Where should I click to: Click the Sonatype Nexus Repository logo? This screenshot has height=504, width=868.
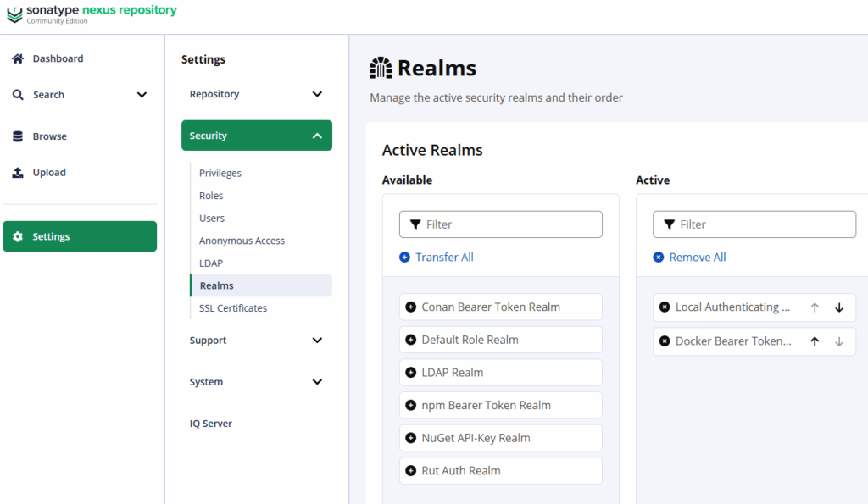(92, 14)
